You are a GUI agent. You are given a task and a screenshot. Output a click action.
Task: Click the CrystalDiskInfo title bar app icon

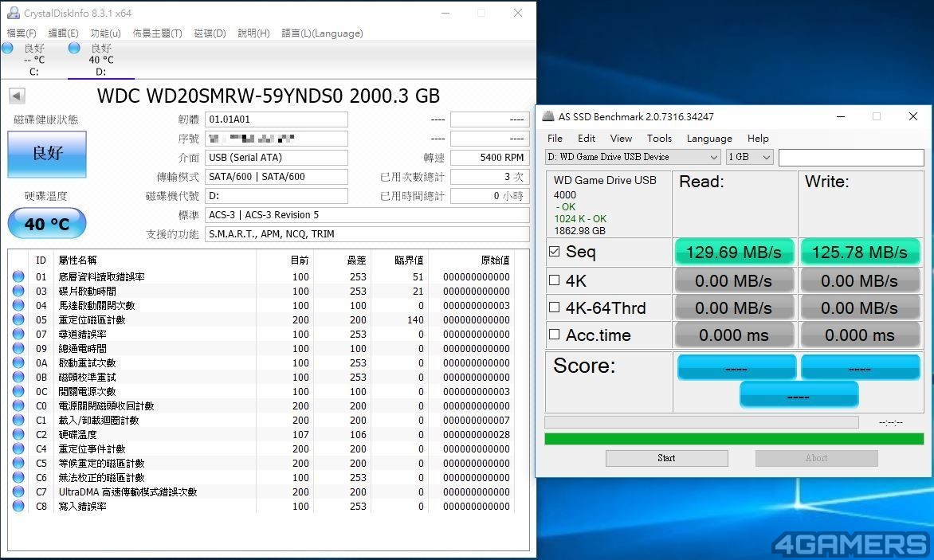tap(13, 13)
